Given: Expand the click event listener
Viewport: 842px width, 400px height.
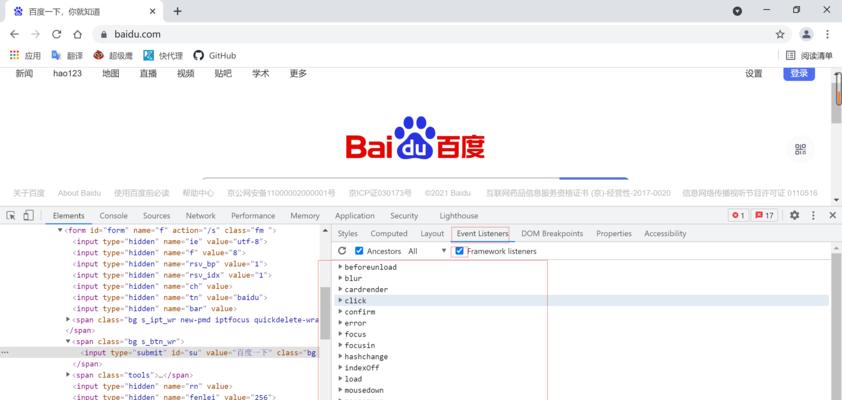Looking at the screenshot, I should pyautogui.click(x=340, y=301).
